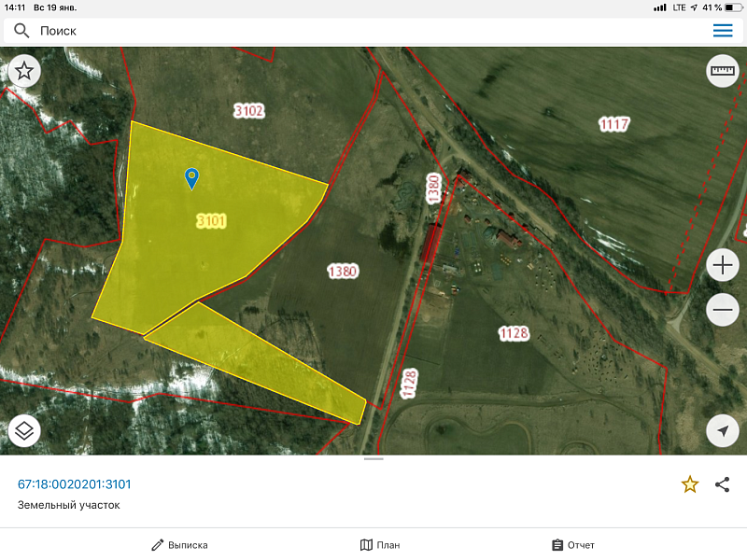The image size is (747, 560).
Task: Select parcel labeled 3102 on map
Action: point(249,111)
